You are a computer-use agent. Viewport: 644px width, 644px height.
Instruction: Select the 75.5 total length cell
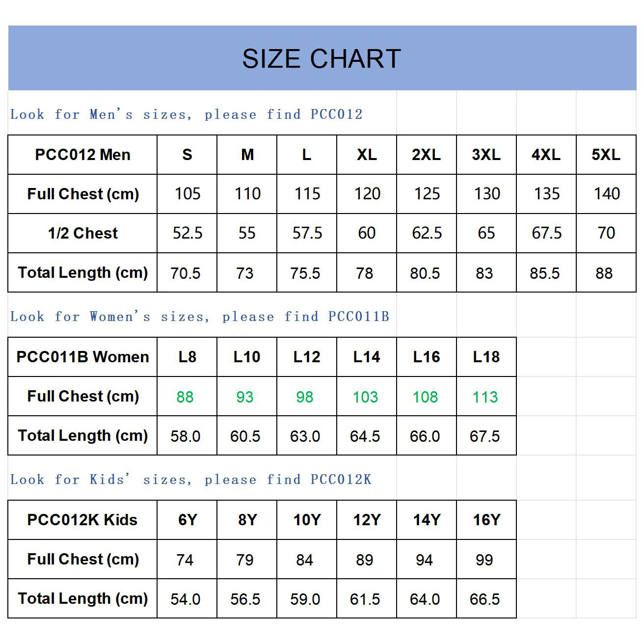pyautogui.click(x=305, y=273)
